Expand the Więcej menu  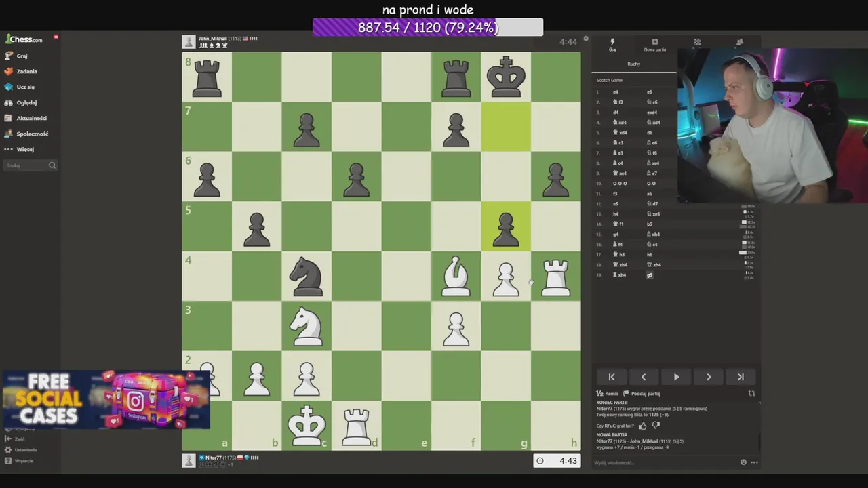19,149
